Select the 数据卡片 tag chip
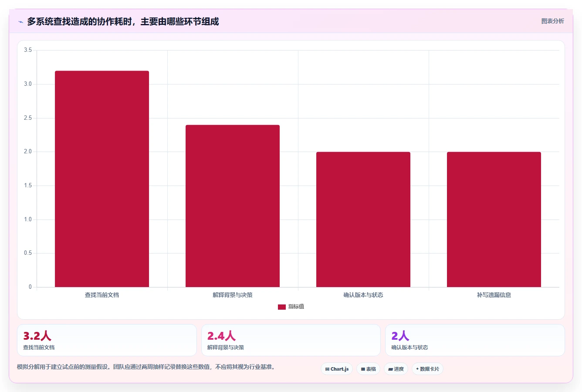 tap(427, 369)
